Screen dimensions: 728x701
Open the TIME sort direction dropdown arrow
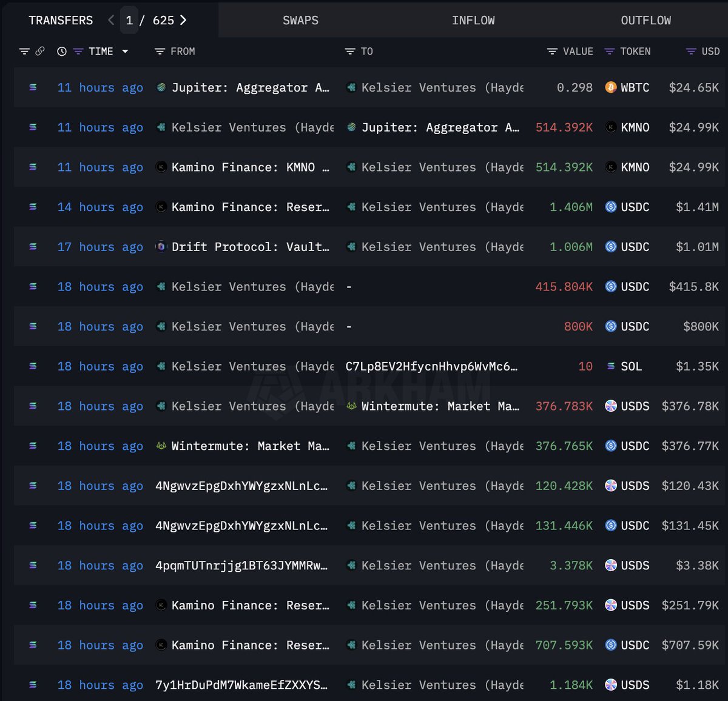point(126,52)
